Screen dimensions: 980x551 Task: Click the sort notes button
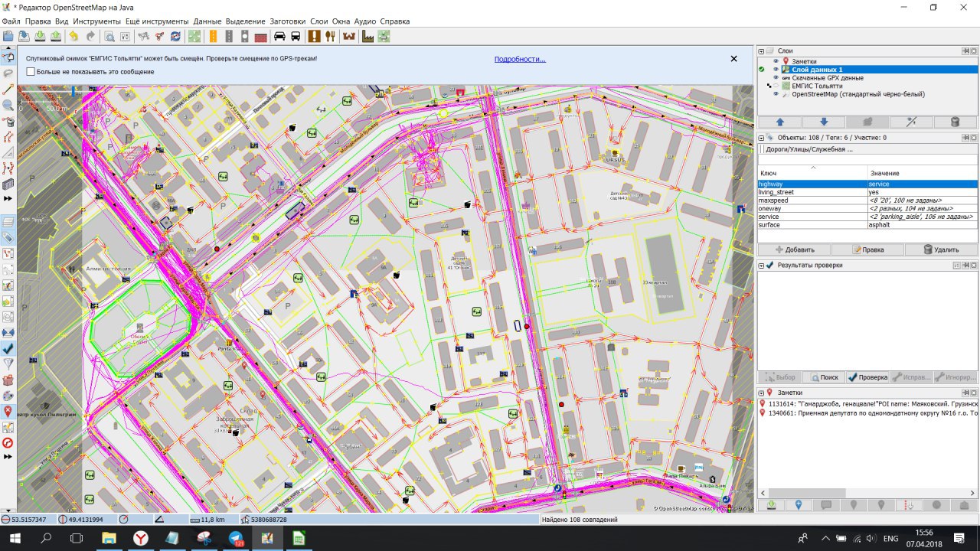tap(909, 505)
